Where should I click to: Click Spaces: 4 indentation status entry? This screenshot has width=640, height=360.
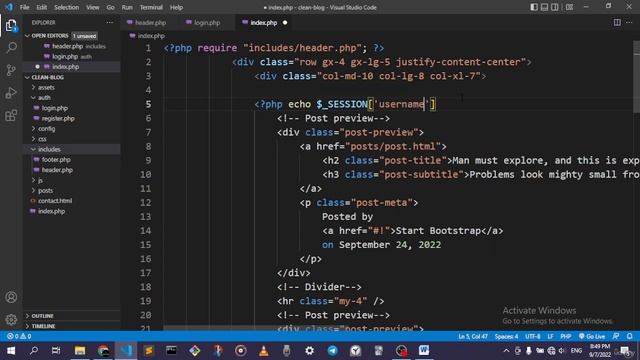506,336
